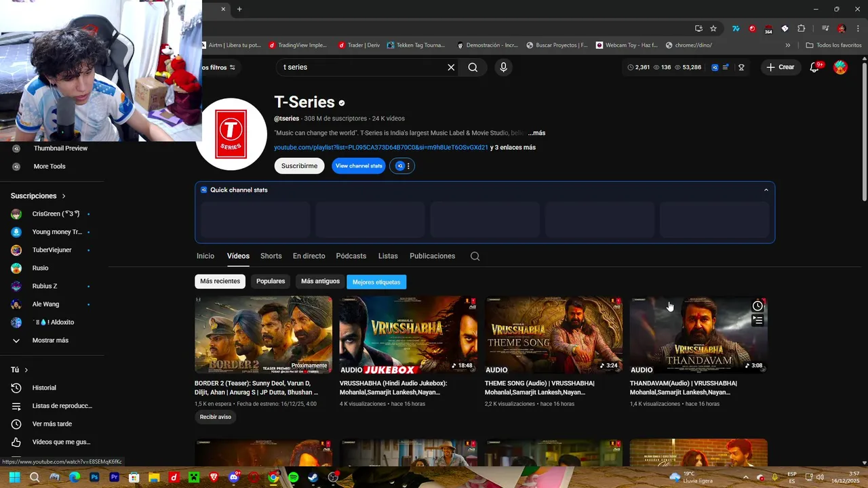Switch to the Shorts channel tab
The height and width of the screenshot is (488, 868).
tap(271, 256)
